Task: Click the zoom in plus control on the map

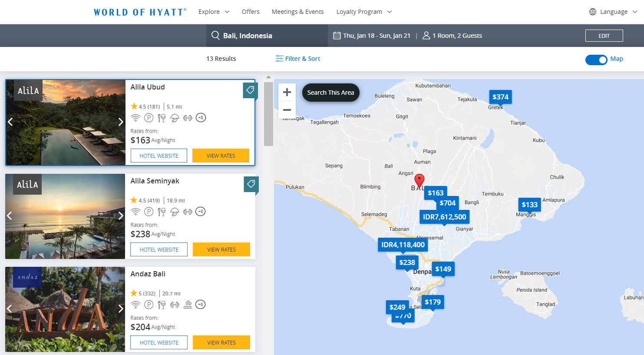Action: [x=287, y=92]
